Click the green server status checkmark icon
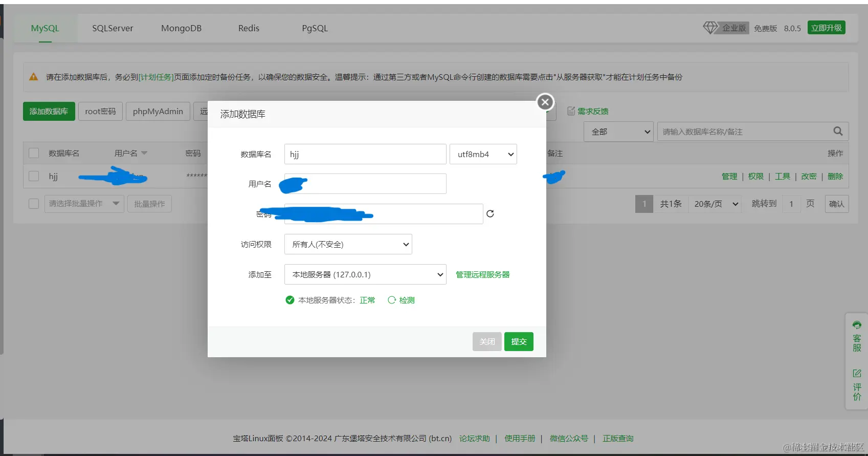The width and height of the screenshot is (868, 456). (x=290, y=300)
